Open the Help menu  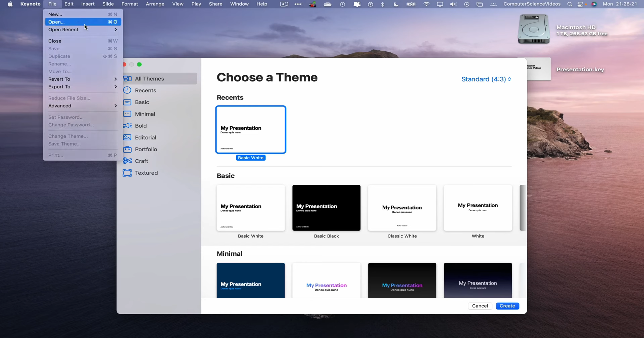tap(262, 4)
